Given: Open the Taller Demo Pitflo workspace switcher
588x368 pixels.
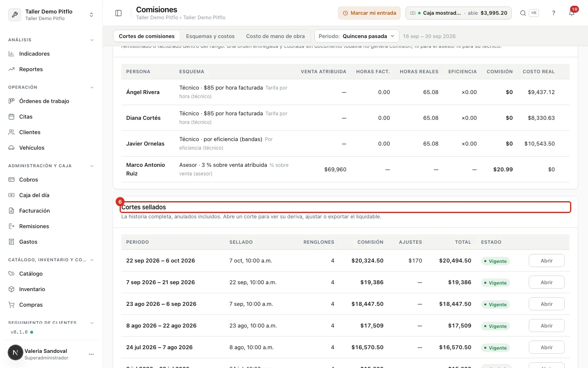Looking at the screenshot, I should click(x=51, y=15).
